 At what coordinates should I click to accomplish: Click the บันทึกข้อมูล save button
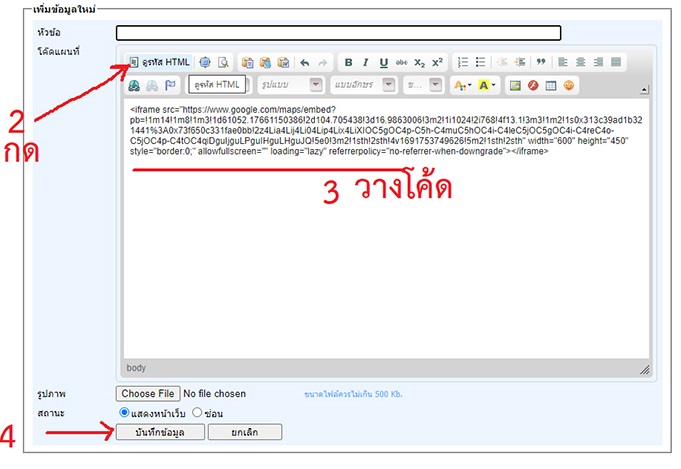click(160, 432)
